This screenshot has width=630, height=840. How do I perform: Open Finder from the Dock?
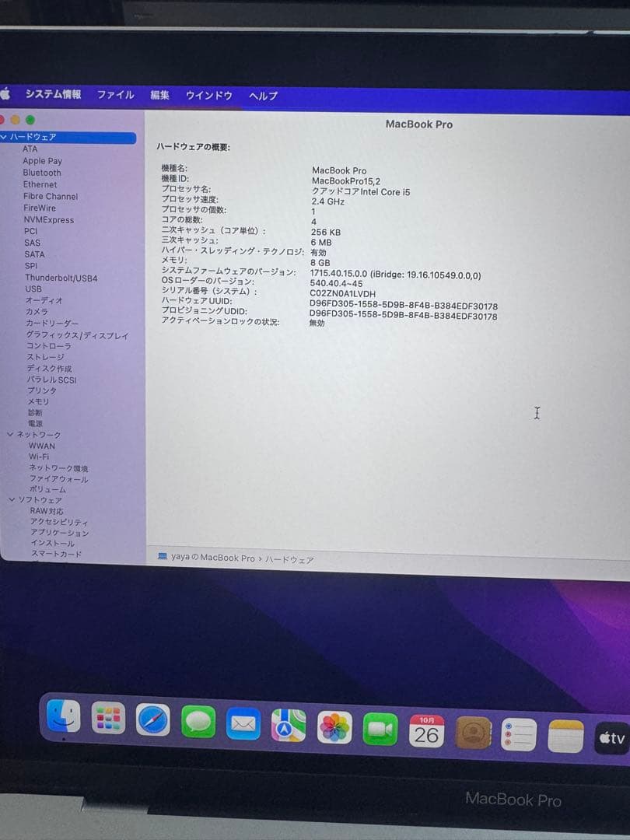pyautogui.click(x=63, y=717)
